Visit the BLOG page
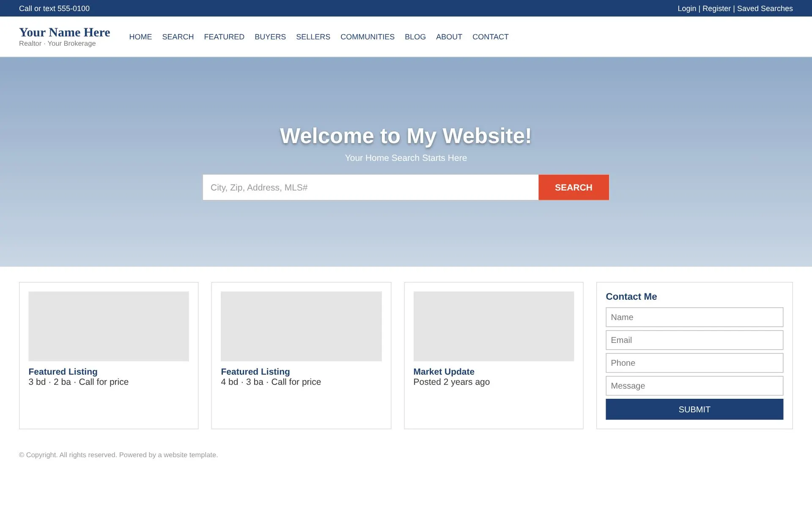This screenshot has width=812, height=508. point(415,37)
